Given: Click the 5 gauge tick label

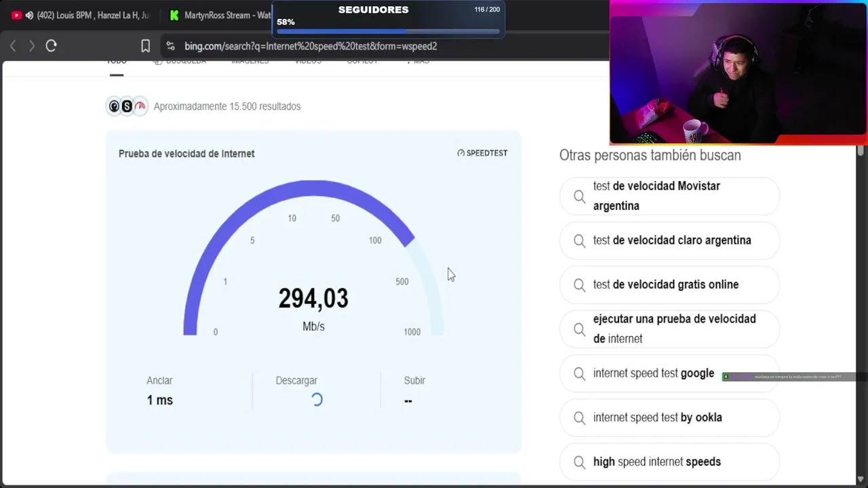Looking at the screenshot, I should [252, 241].
